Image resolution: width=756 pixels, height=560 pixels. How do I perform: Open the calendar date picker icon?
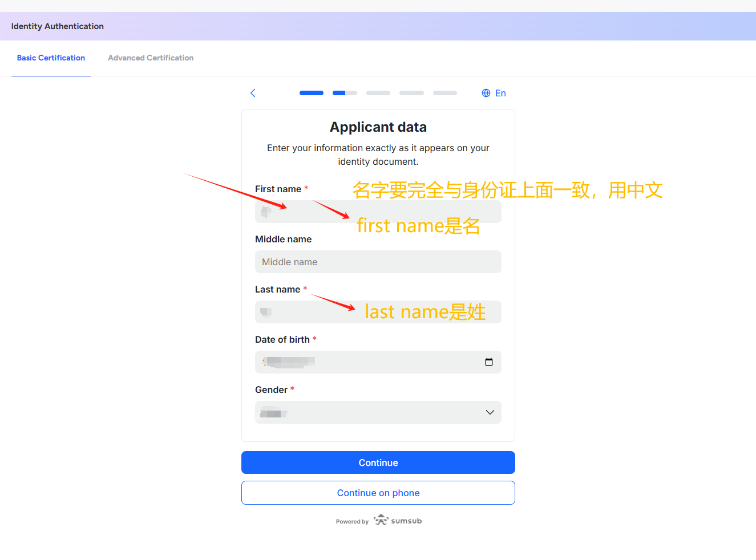pyautogui.click(x=489, y=362)
